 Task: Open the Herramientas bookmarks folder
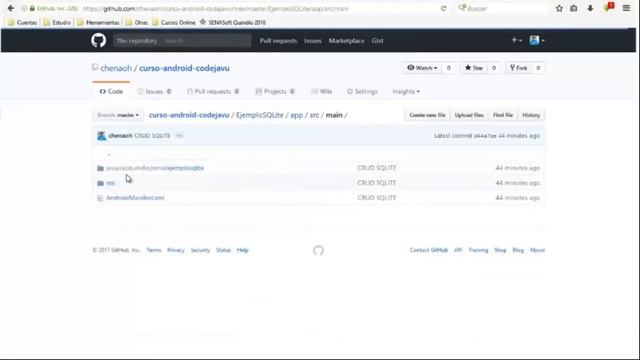(98, 22)
